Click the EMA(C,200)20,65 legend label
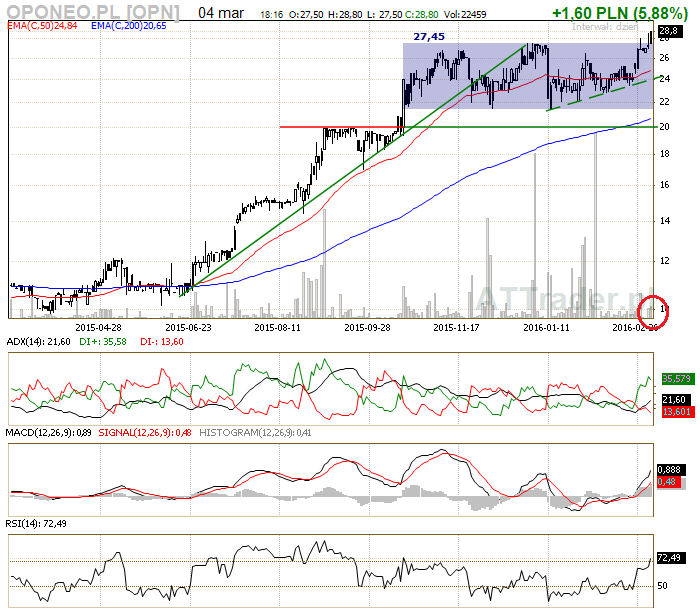700x613 pixels. click(129, 26)
